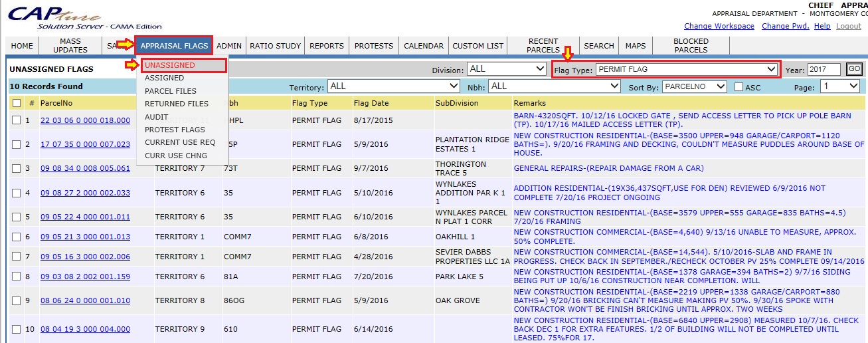This screenshot has width=868, height=343.
Task: Switch to the RATIO STUDY tab
Action: 275,46
